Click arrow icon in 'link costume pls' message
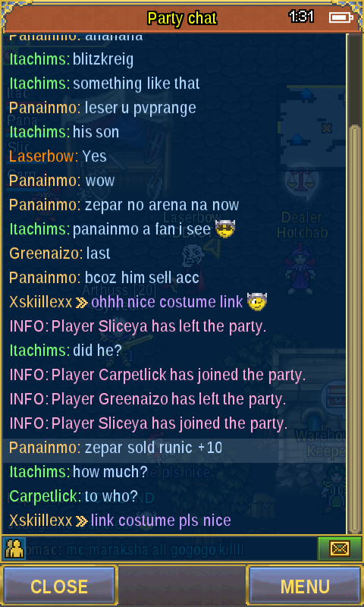The height and width of the screenshot is (607, 364). coord(82,521)
